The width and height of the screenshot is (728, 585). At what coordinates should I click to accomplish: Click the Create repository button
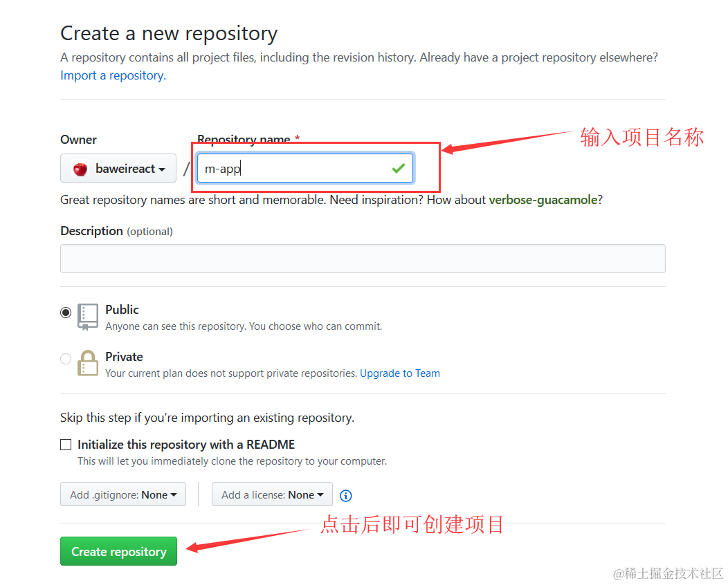tap(119, 551)
